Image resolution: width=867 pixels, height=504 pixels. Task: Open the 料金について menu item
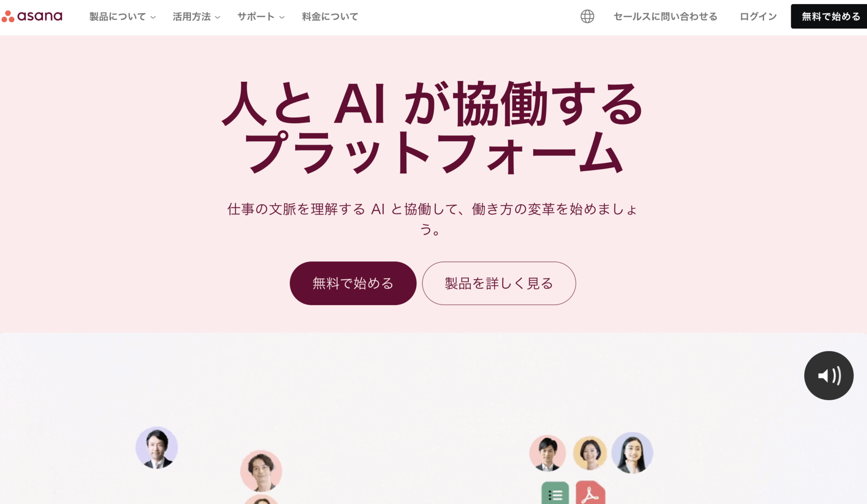click(330, 17)
